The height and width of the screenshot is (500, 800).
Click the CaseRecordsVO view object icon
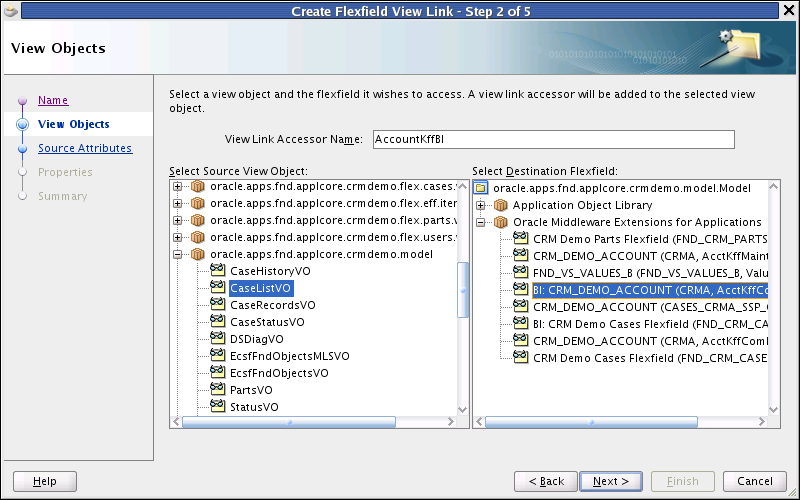click(217, 304)
